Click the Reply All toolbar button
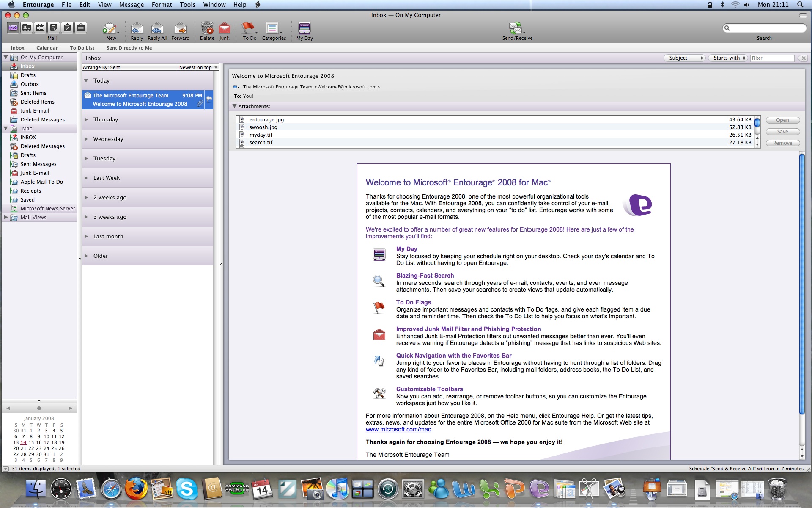Image resolution: width=812 pixels, height=508 pixels. tap(157, 31)
